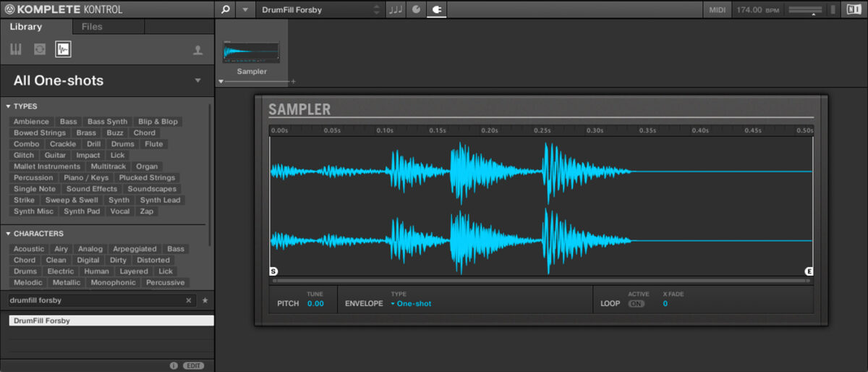Click the upper channel waveform

click(541, 172)
